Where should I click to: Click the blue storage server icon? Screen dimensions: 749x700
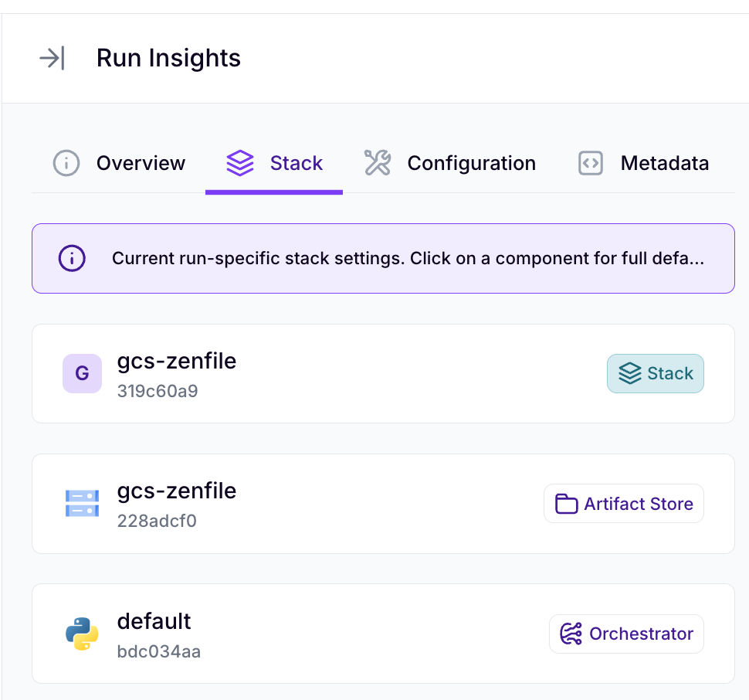pyautogui.click(x=82, y=504)
